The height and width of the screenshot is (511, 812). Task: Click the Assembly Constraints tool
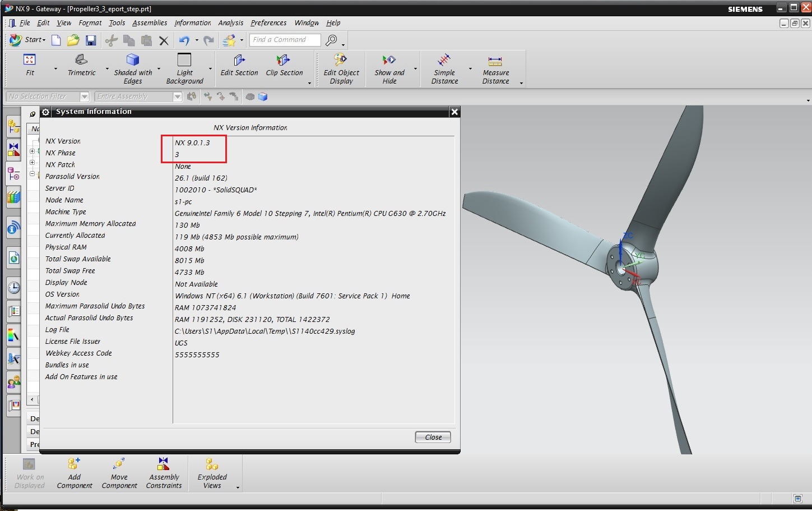tap(164, 473)
